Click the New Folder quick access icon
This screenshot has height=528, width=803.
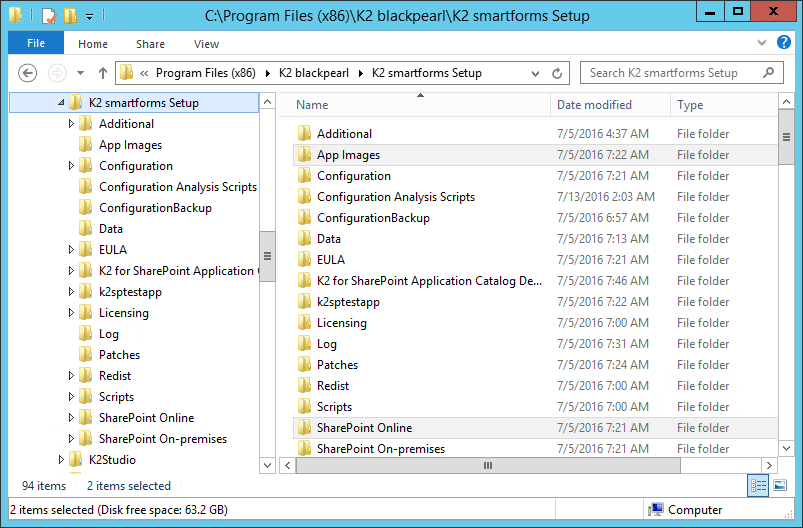click(70, 16)
